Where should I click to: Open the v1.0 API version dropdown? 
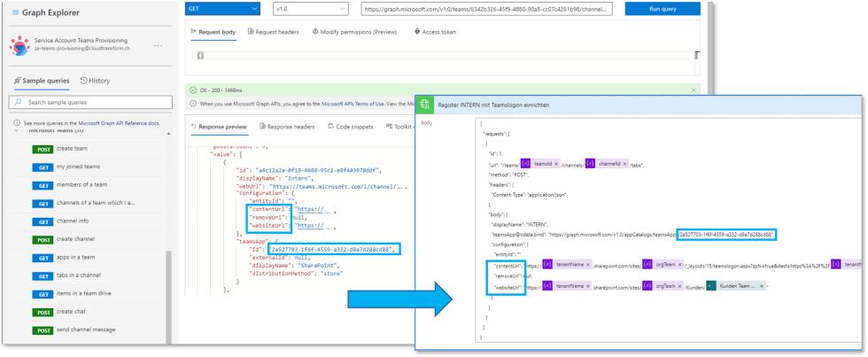(311, 9)
